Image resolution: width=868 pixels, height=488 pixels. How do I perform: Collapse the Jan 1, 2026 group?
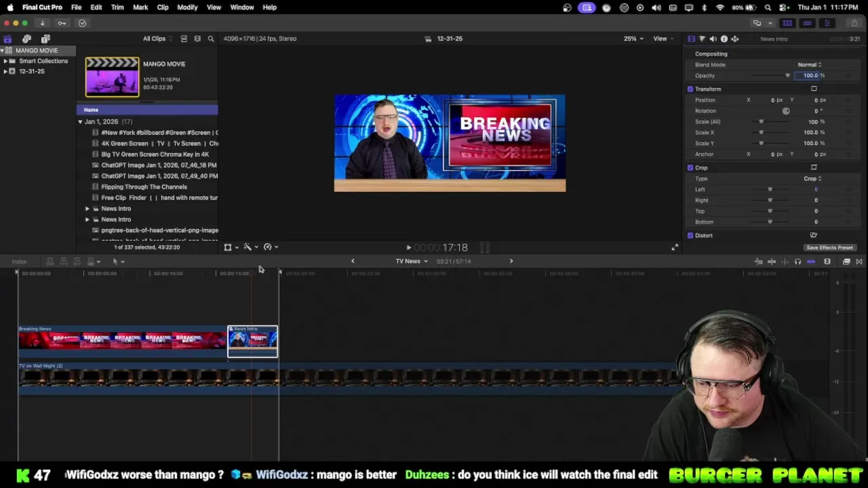(80, 122)
